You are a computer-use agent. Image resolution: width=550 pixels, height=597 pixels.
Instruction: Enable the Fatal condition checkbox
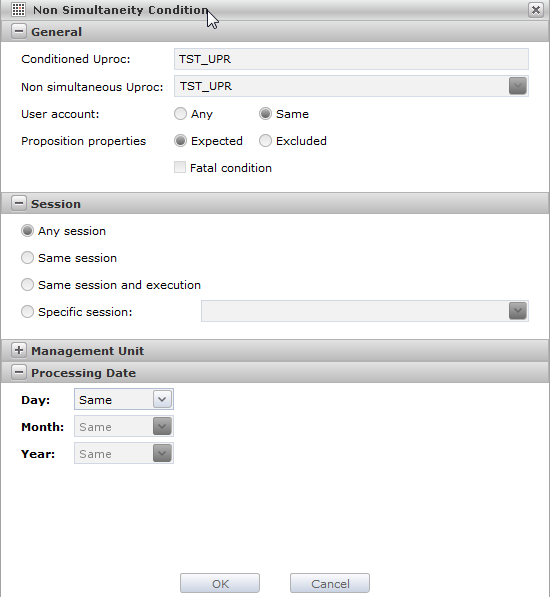click(180, 168)
